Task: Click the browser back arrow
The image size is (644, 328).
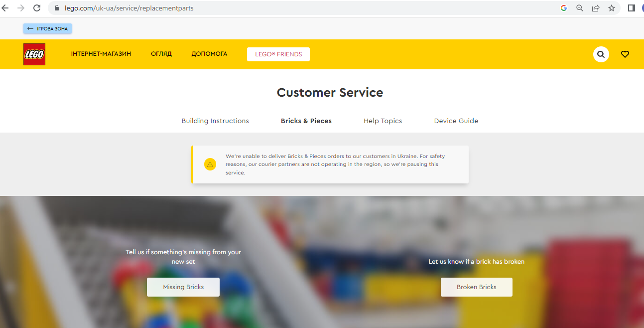Action: point(5,8)
